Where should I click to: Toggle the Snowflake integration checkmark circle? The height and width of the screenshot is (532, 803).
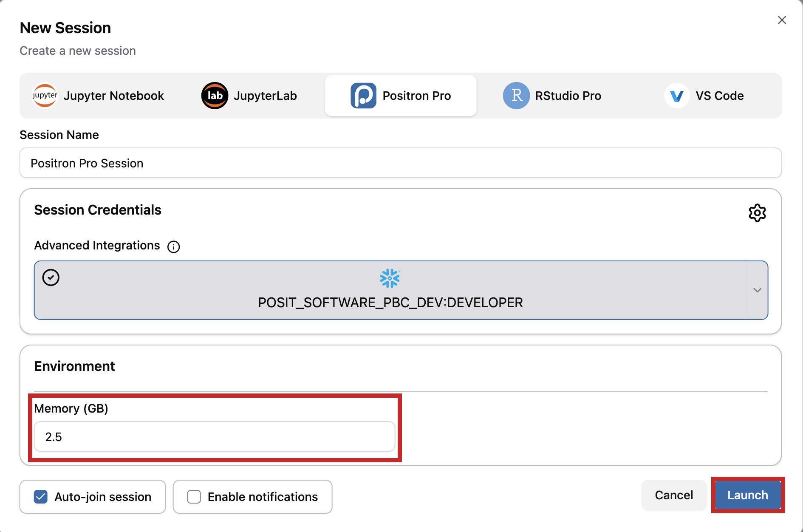tap(51, 277)
